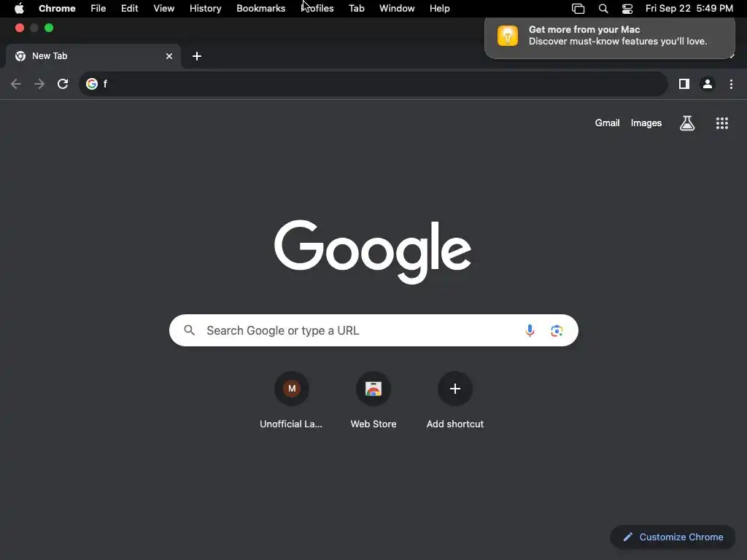Click the Google logo
This screenshot has height=560, width=747.
(x=373, y=252)
